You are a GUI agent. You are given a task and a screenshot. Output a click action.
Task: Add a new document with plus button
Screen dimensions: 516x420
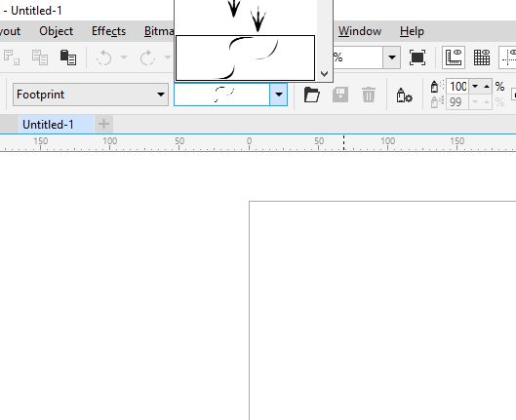103,124
